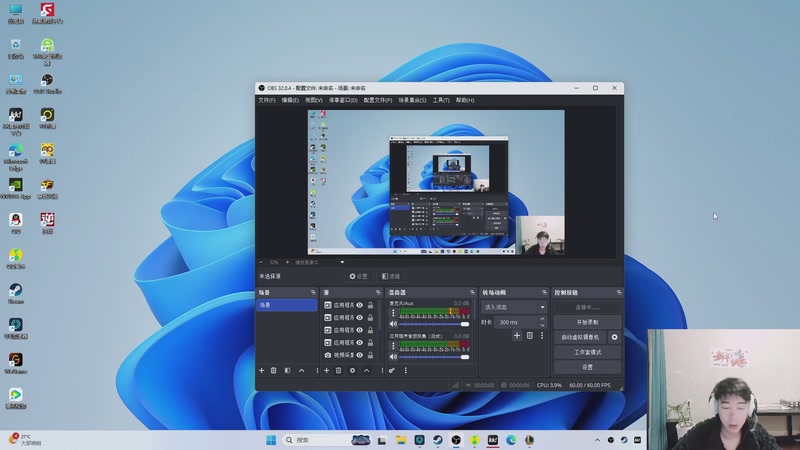Viewport: 800px width, 450px height.
Task: Mute the 麦克风/Aux channel speaker
Action: (x=393, y=324)
